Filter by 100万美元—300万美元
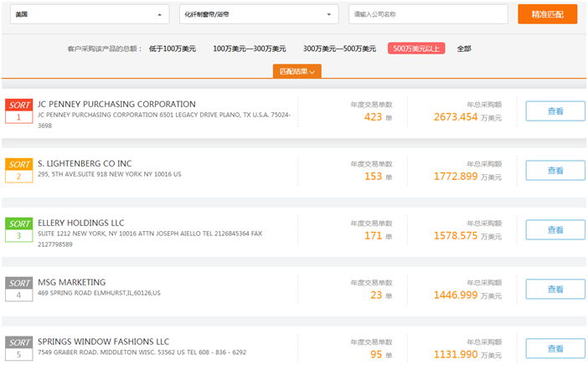 [x=250, y=49]
